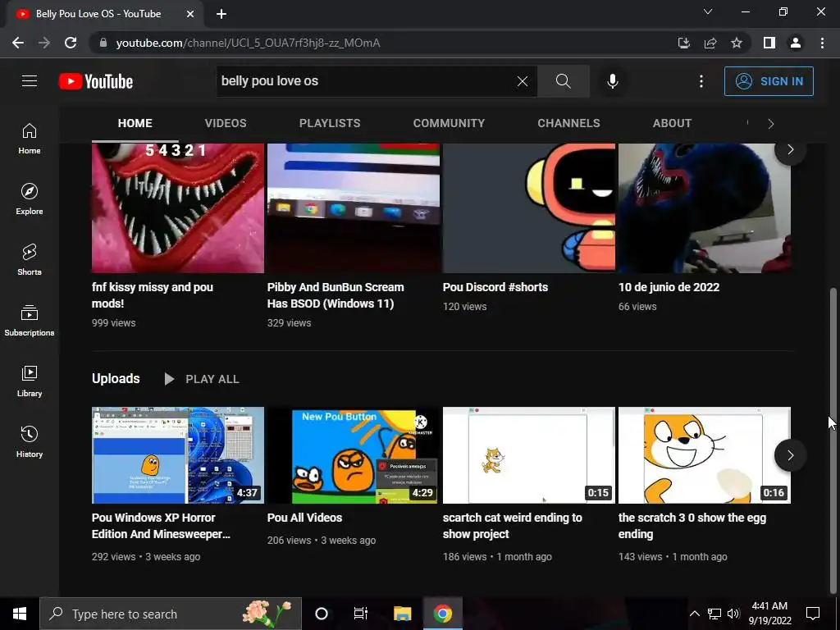This screenshot has height=630, width=840.
Task: Click the 0:16 scratch egg thumbnail
Action: (x=705, y=455)
